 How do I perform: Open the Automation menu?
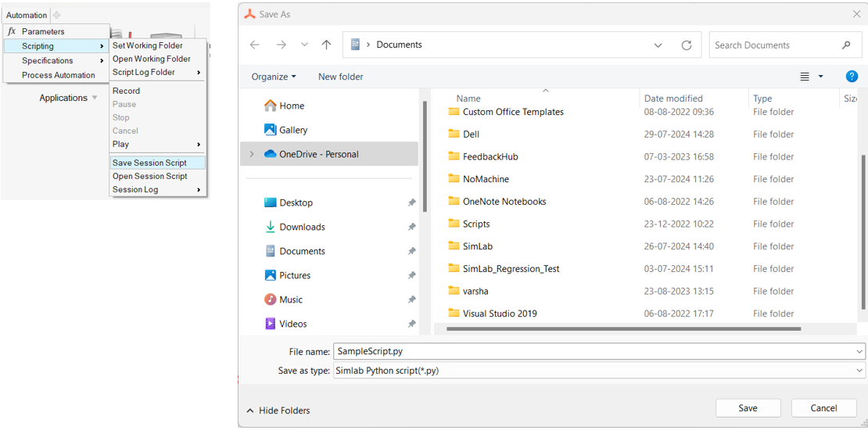click(27, 15)
